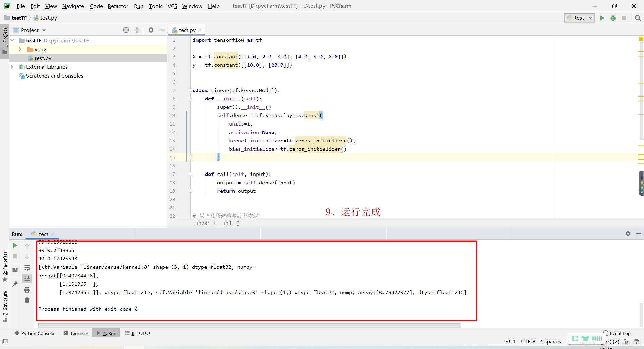The width and height of the screenshot is (644, 349).
Task: Toggle soft-wrap in Run output
Action: click(x=27, y=268)
